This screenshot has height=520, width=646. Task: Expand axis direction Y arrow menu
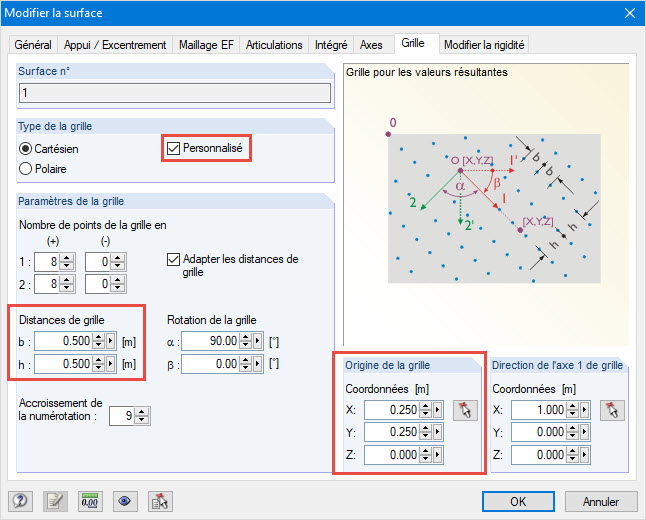coord(584,432)
